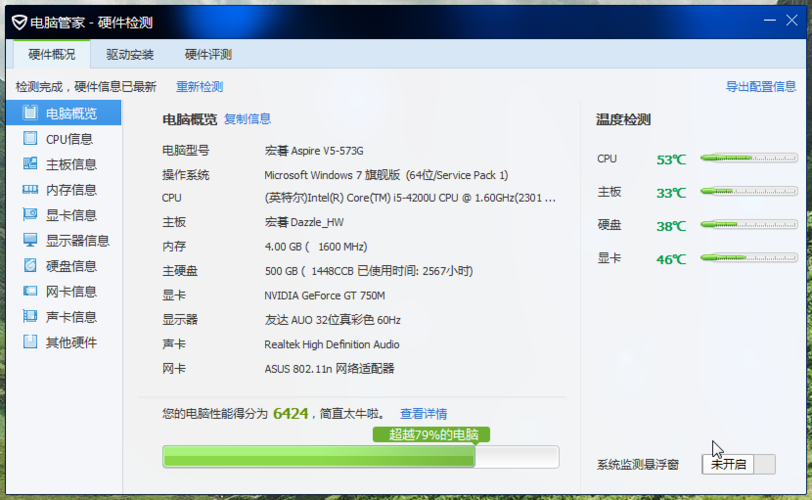Click the 复制信息 copy info link
This screenshot has height=500, width=812.
pos(247,119)
